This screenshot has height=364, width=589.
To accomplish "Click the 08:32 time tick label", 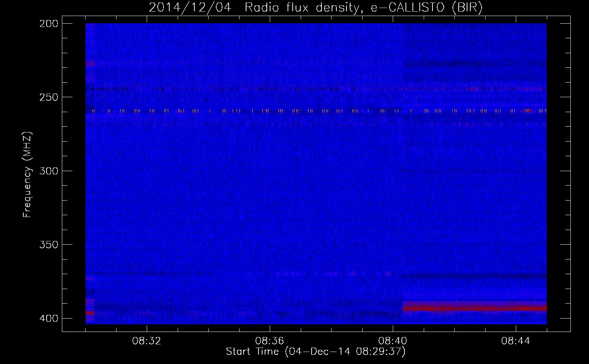I will pyautogui.click(x=147, y=341).
